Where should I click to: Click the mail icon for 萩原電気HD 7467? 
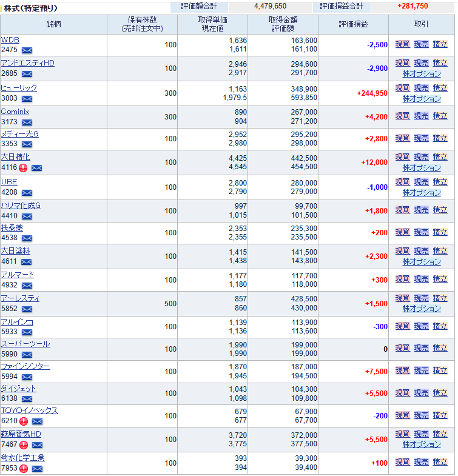point(37,446)
